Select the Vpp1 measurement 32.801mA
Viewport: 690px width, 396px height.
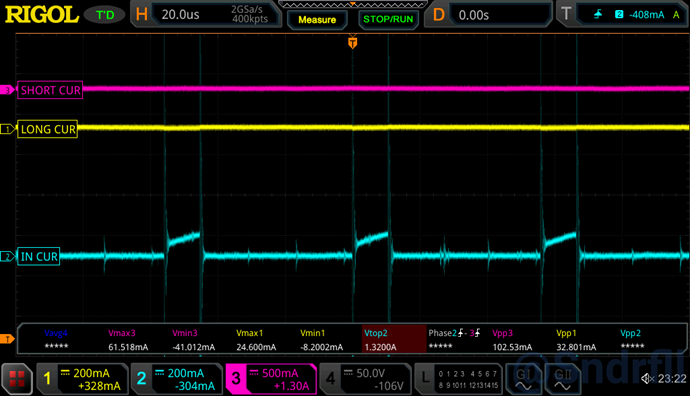576,340
